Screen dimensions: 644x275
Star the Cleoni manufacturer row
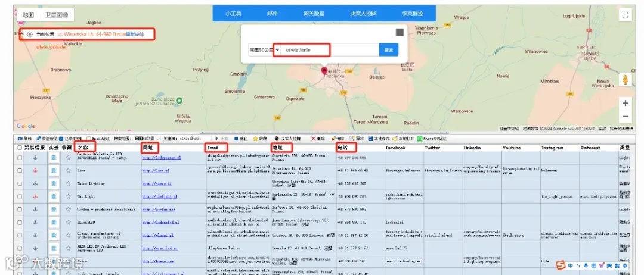[x=68, y=235]
